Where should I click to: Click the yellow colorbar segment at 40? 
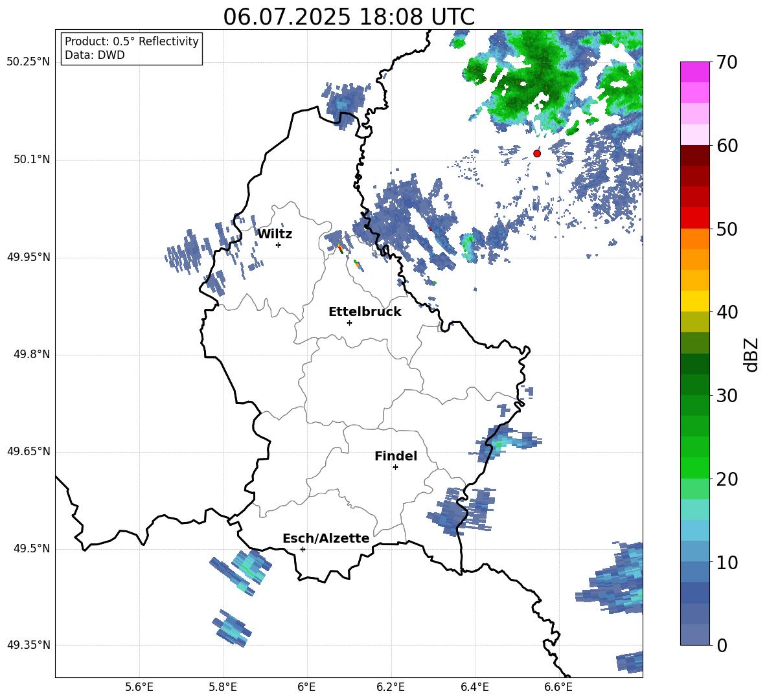click(x=694, y=301)
